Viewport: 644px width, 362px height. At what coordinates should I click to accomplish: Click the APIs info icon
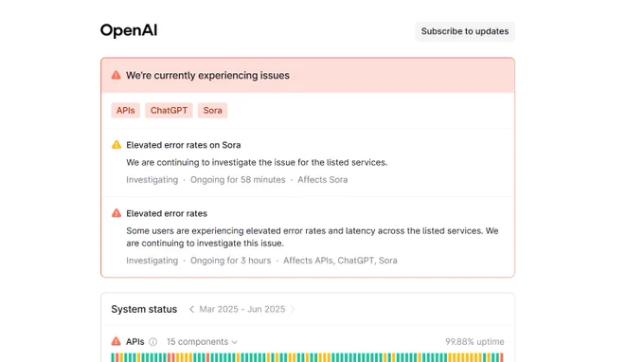click(152, 342)
